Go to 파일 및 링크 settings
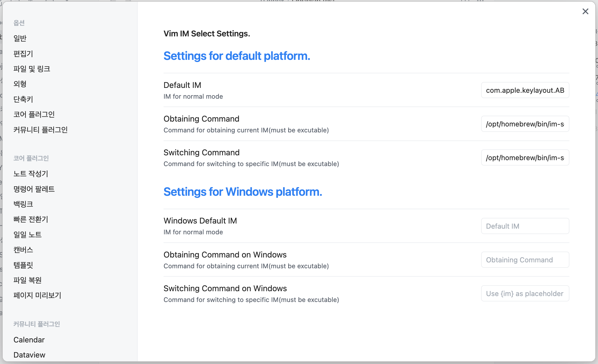598x364 pixels. pyautogui.click(x=32, y=69)
